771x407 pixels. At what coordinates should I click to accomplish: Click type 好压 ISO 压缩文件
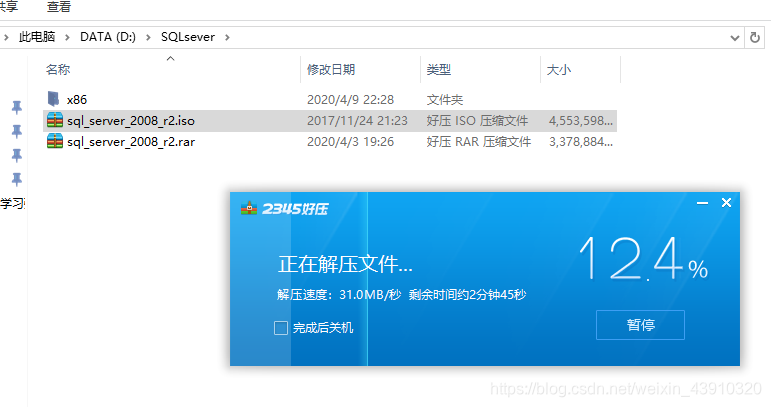477,121
